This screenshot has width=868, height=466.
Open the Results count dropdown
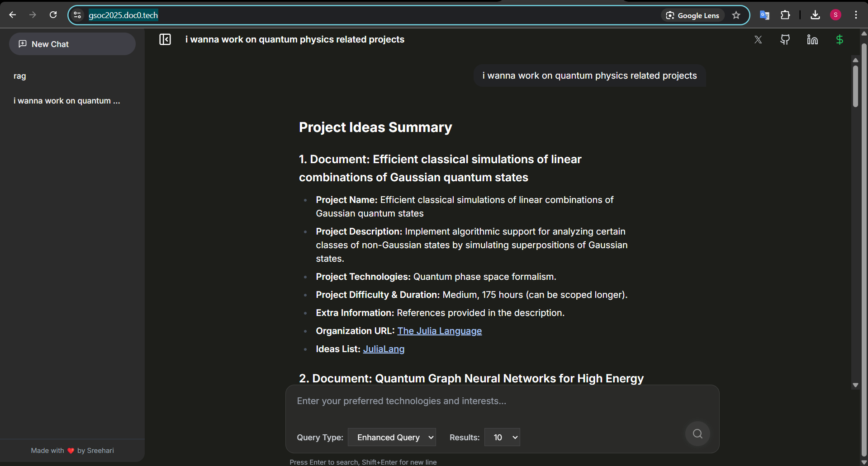pos(502,437)
